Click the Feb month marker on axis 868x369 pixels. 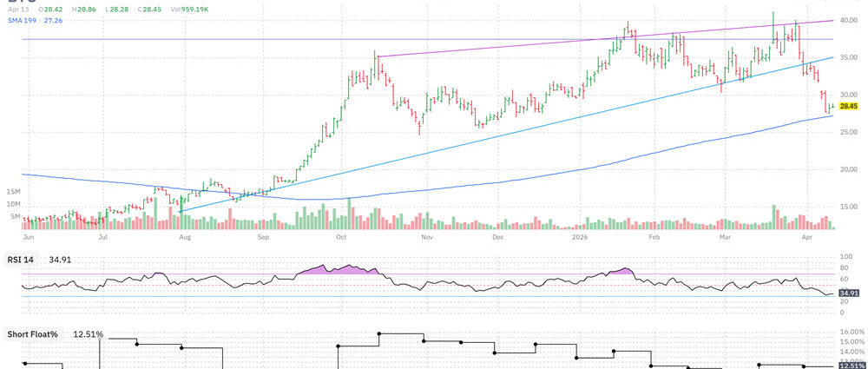tap(655, 235)
